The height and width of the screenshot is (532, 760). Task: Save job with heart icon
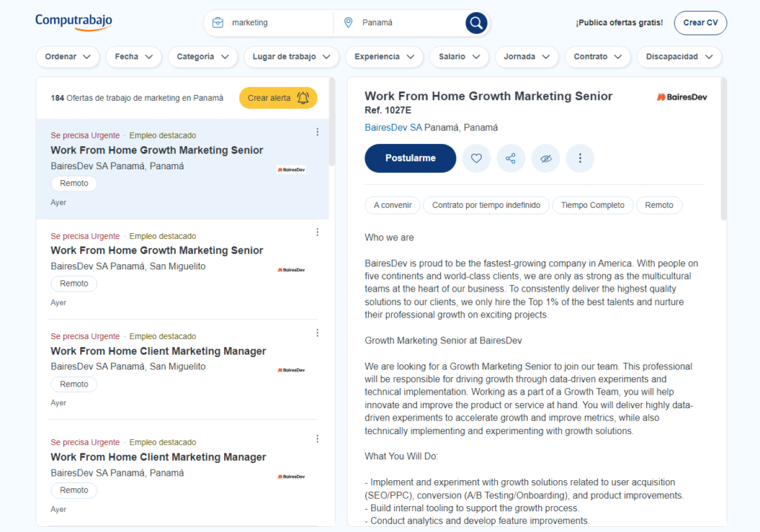point(476,158)
